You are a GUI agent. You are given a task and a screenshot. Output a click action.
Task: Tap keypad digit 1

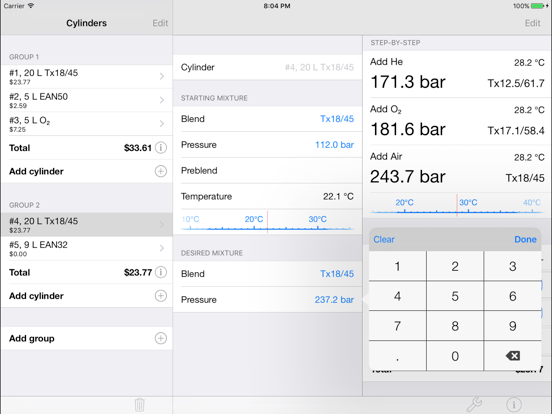(x=397, y=266)
